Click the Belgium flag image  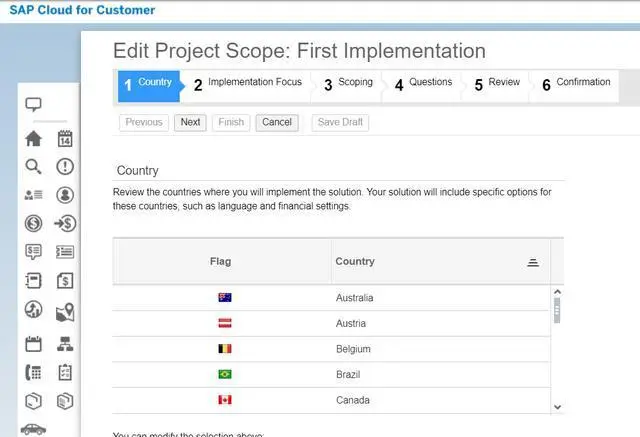225,349
